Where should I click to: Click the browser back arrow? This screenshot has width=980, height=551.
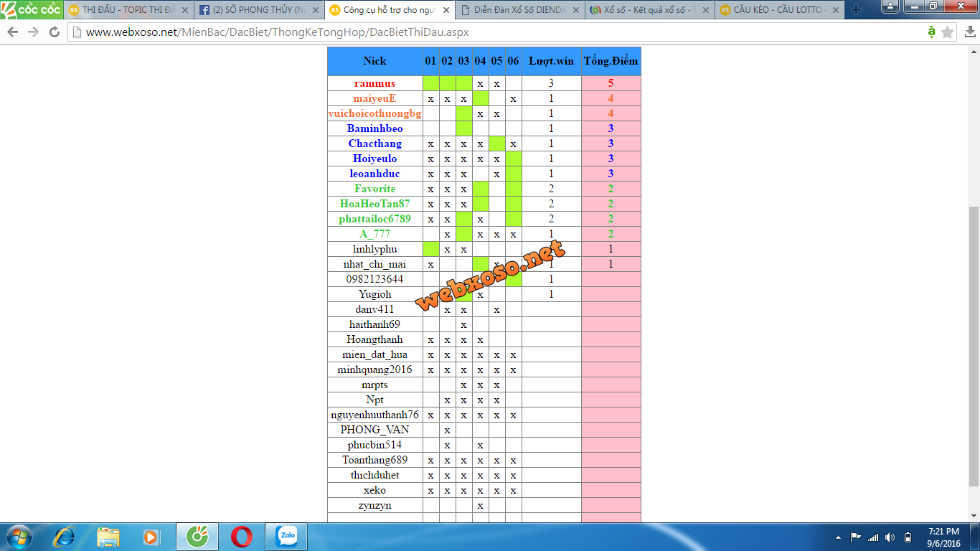[12, 32]
